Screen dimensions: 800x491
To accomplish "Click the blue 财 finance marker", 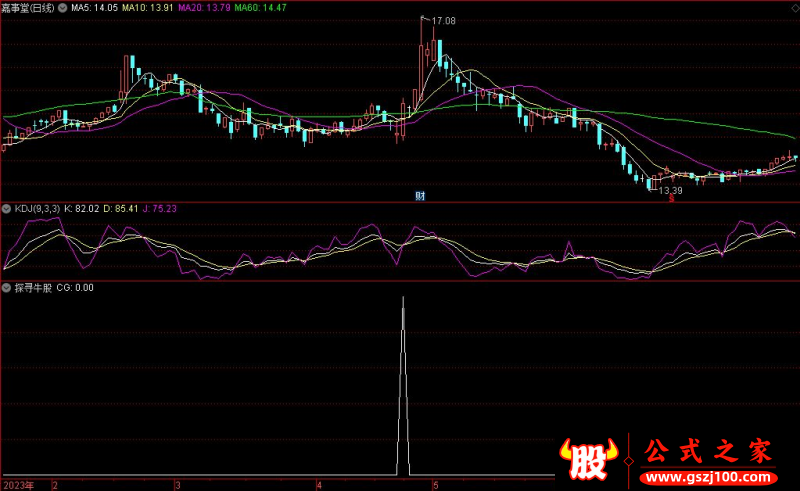I will pos(420,196).
